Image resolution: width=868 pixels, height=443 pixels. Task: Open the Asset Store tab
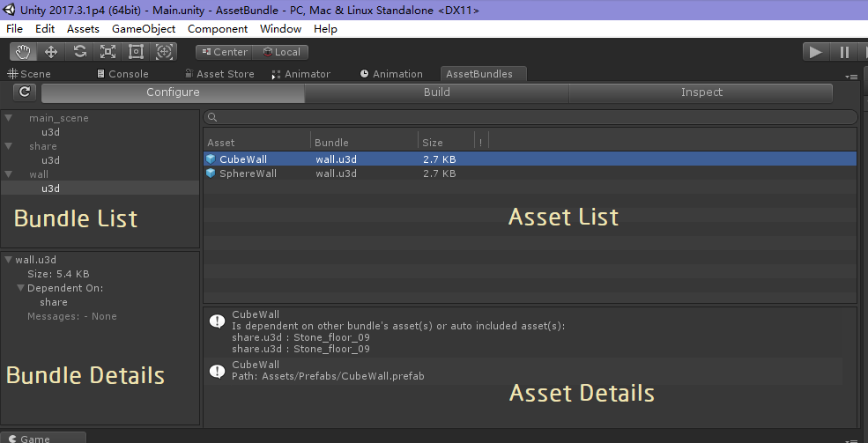(x=219, y=74)
